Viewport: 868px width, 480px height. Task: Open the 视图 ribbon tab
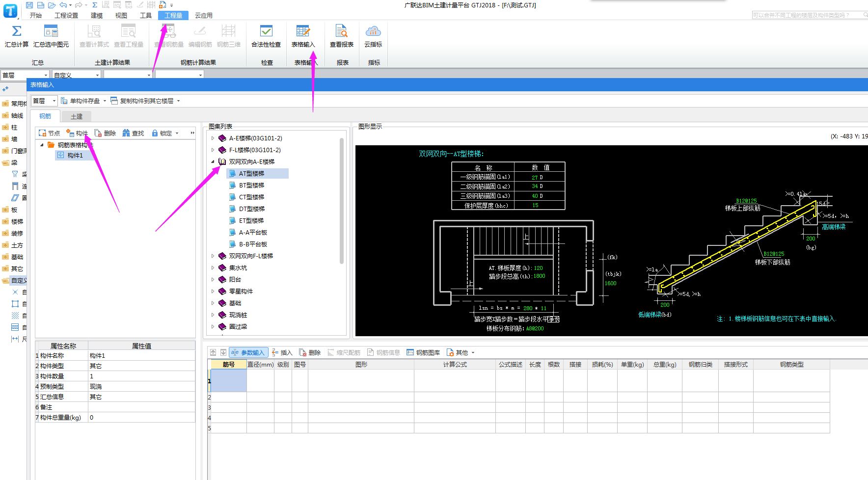pyautogui.click(x=121, y=16)
